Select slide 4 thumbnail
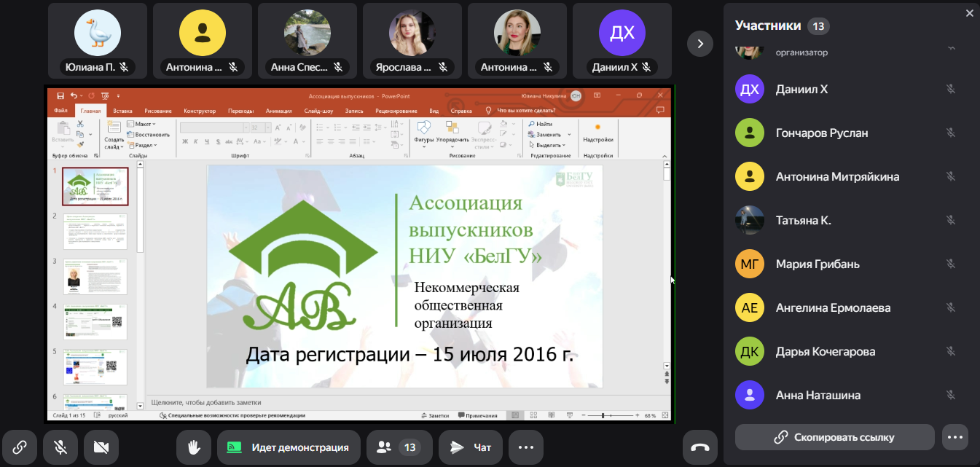This screenshot has width=980, height=467. [95, 321]
